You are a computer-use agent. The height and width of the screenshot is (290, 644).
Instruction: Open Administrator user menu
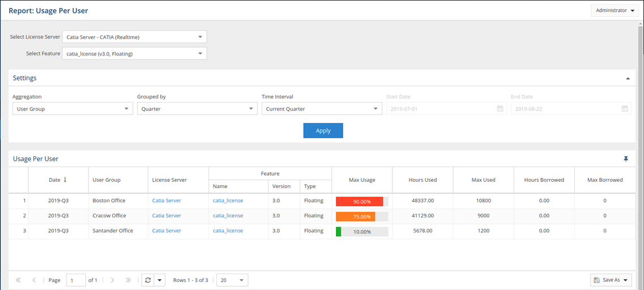(615, 11)
